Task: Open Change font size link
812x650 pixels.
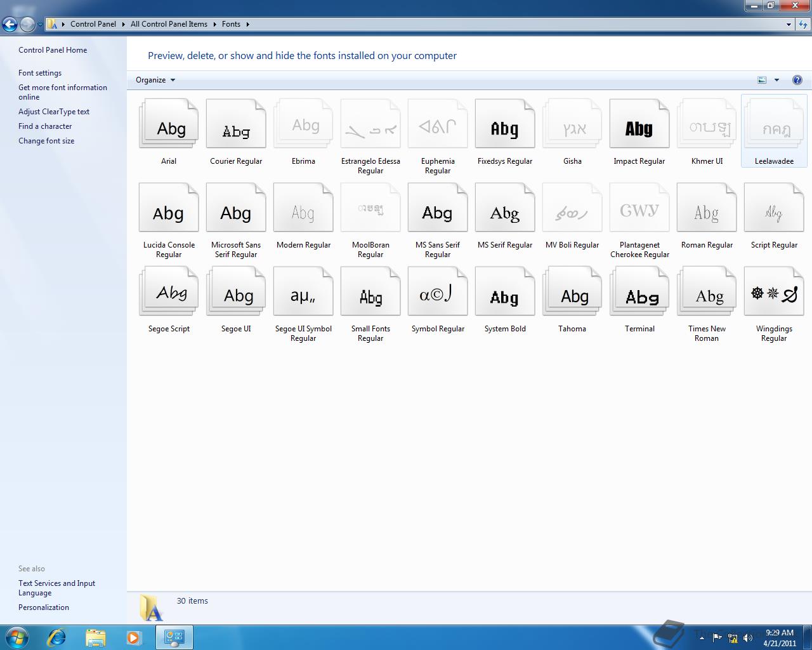Action: 46,141
